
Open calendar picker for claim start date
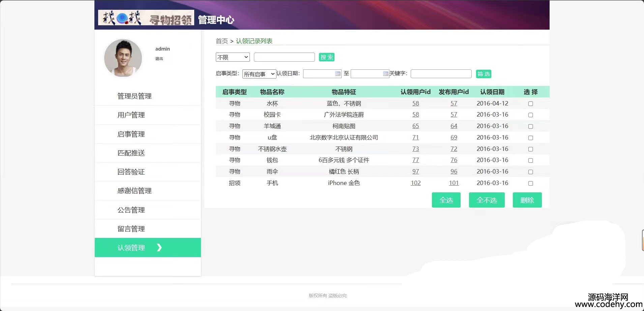pos(338,74)
